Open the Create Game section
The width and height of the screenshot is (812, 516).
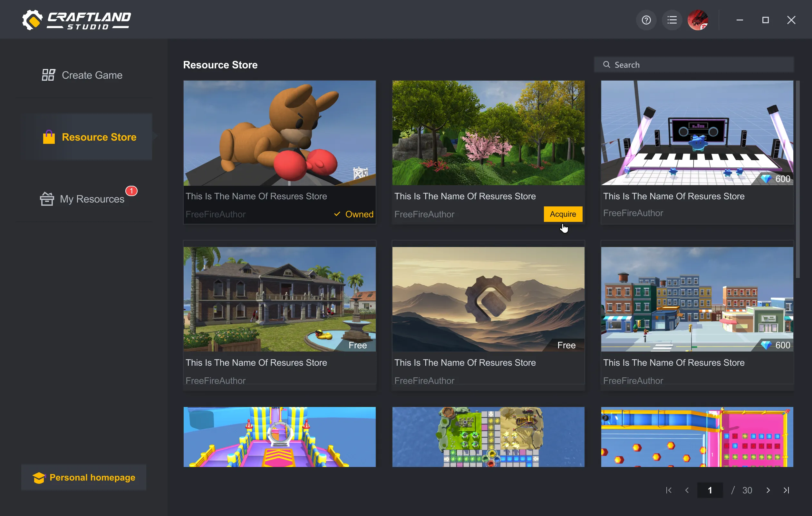coord(82,75)
